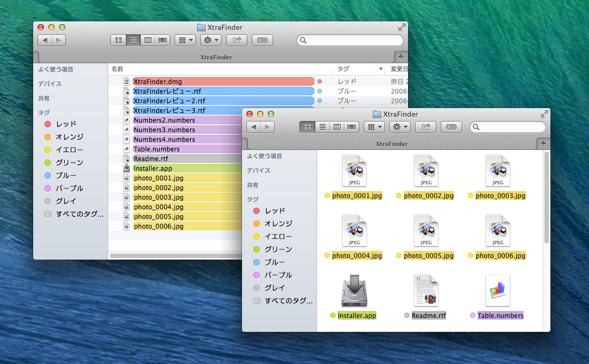Select XtraFinder.dmg in list
Image resolution: width=589 pixels, height=364 pixels.
click(223, 81)
